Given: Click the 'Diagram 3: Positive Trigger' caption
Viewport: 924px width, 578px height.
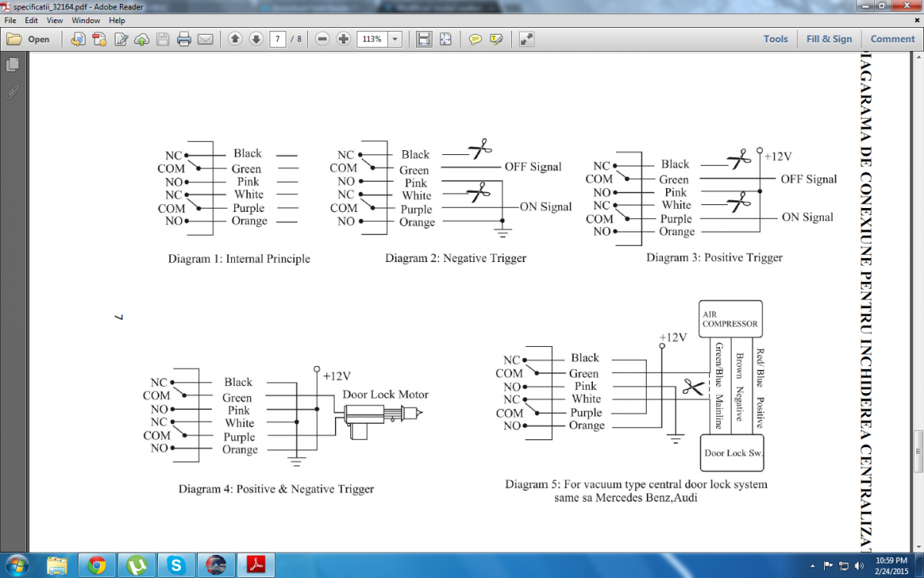Looking at the screenshot, I should pos(715,257).
